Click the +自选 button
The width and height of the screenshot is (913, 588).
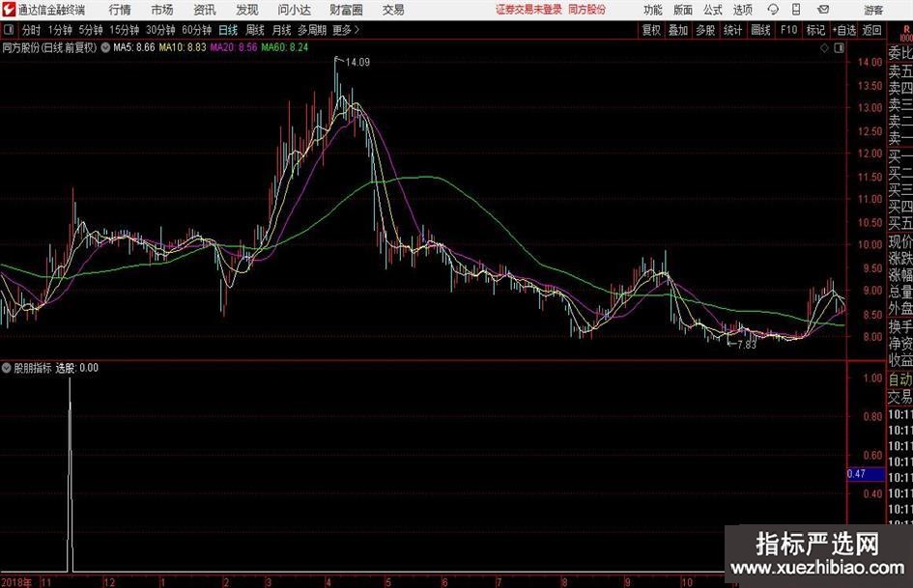[844, 30]
